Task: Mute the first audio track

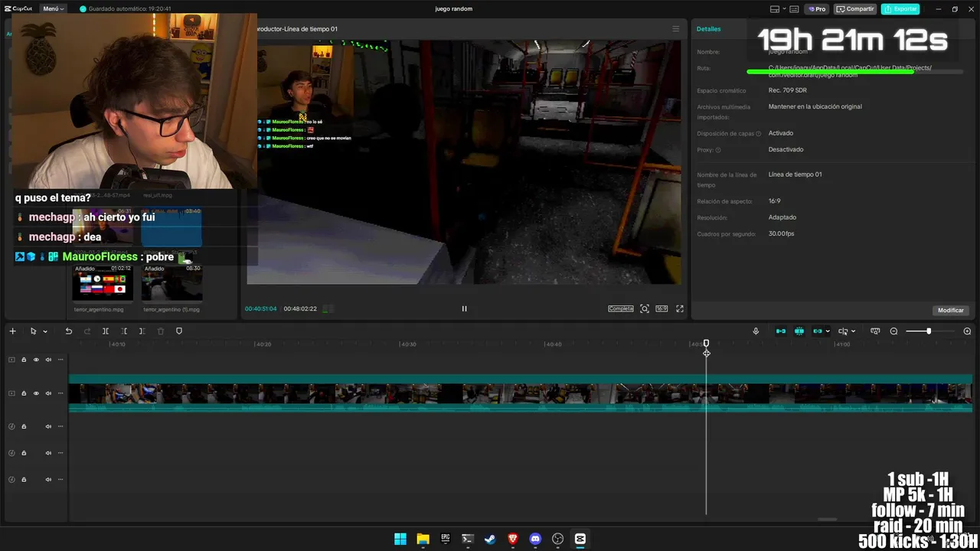Action: (x=48, y=426)
